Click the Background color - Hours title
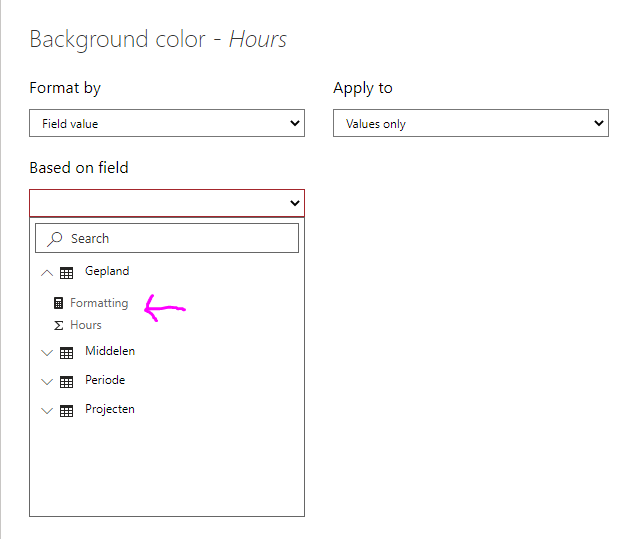Screen dimensions: 637x539 point(158,39)
